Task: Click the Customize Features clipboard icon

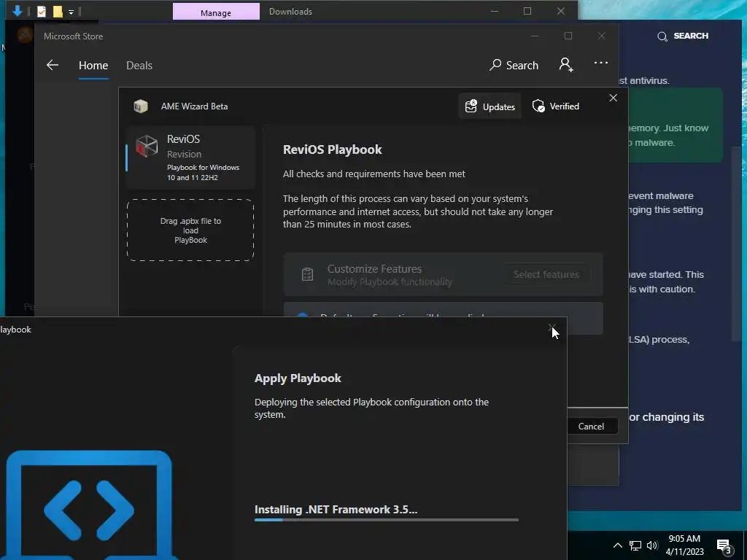Action: point(307,274)
